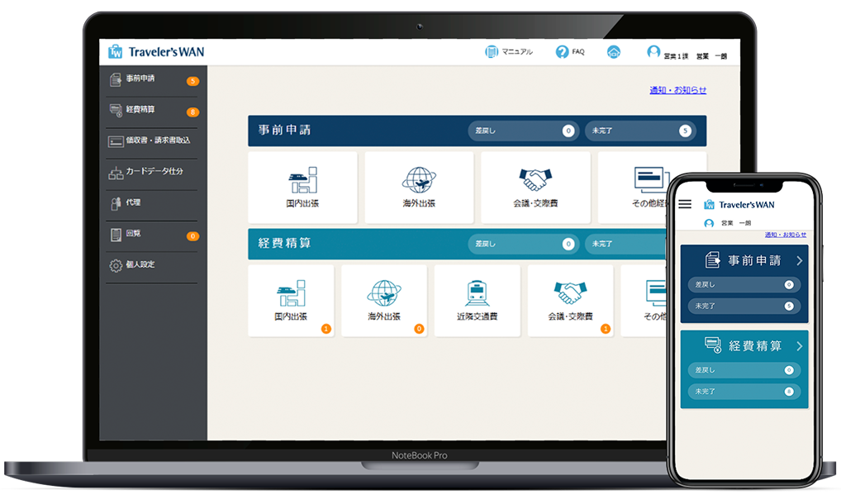The width and height of the screenshot is (841, 504).
Task: Open the マニュアル manual icon in header
Action: 492,52
